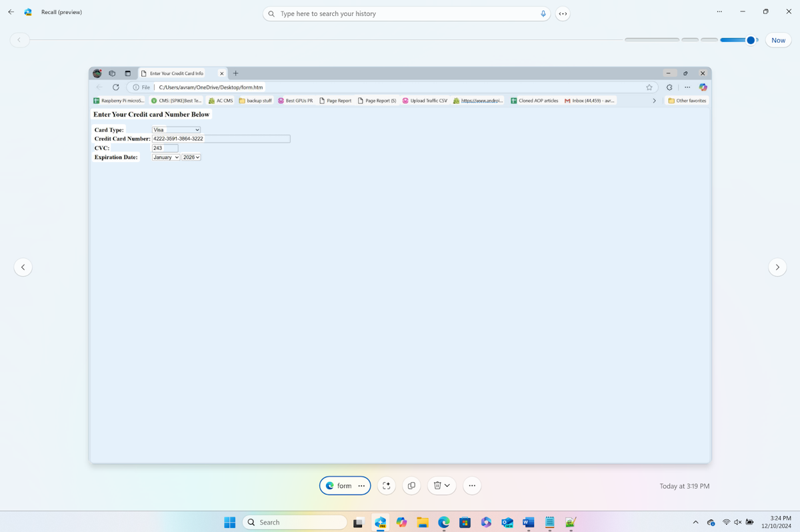The width and height of the screenshot is (800, 532).
Task: Open File Explorer from taskbar
Action: pos(422,523)
